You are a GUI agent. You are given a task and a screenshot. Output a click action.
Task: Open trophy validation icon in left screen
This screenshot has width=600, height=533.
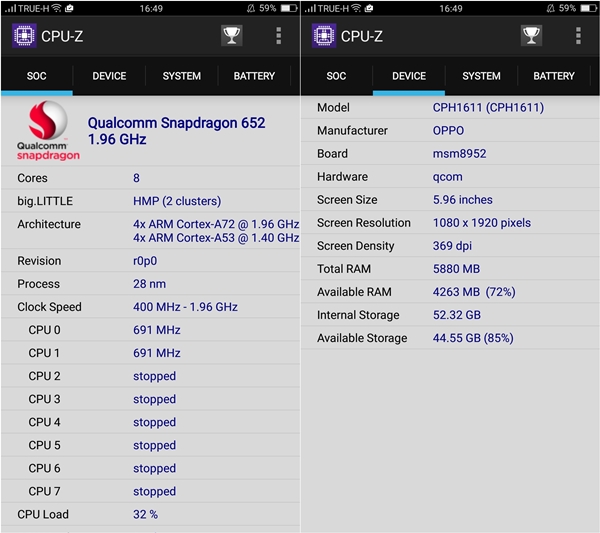(x=232, y=36)
